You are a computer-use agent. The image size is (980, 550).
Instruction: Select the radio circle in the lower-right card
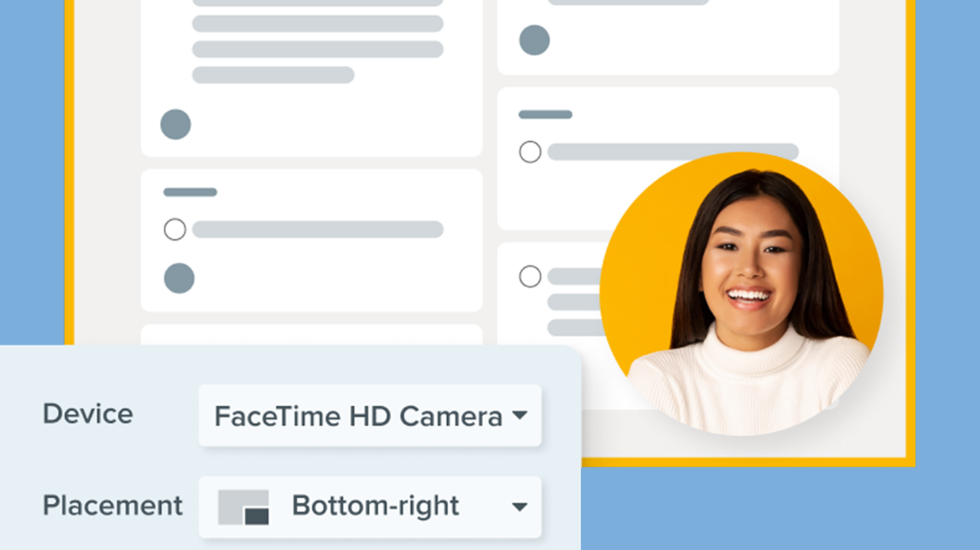pos(531,277)
